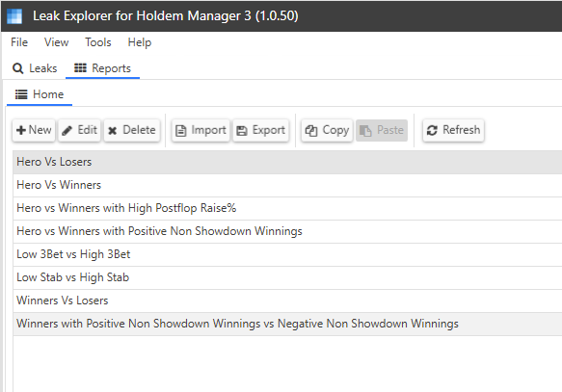562x392 pixels.
Task: Click the New report plus icon
Action: tap(21, 130)
